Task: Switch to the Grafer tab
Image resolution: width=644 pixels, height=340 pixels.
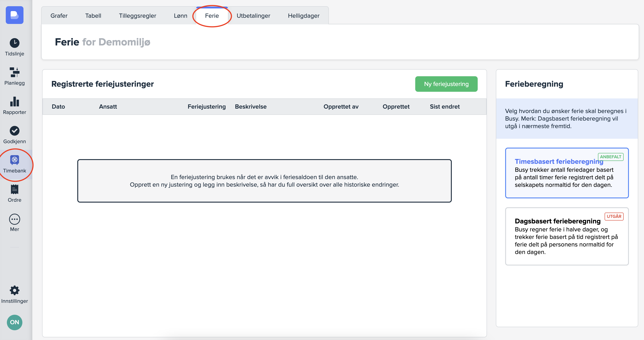Action: click(59, 16)
